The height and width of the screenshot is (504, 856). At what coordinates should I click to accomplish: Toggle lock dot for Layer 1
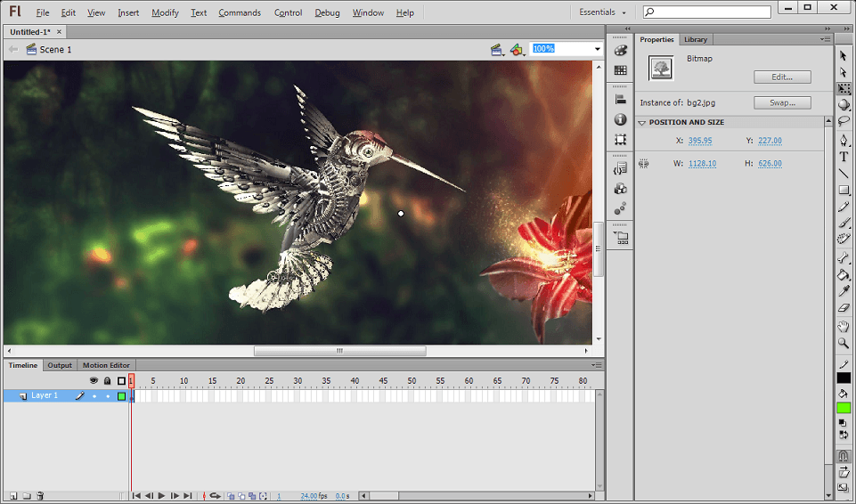[108, 396]
